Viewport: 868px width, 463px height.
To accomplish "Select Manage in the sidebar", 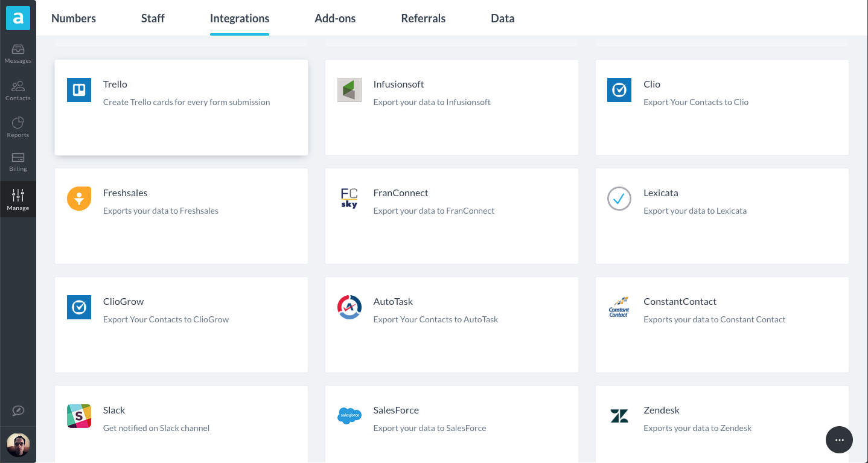I will 18,200.
